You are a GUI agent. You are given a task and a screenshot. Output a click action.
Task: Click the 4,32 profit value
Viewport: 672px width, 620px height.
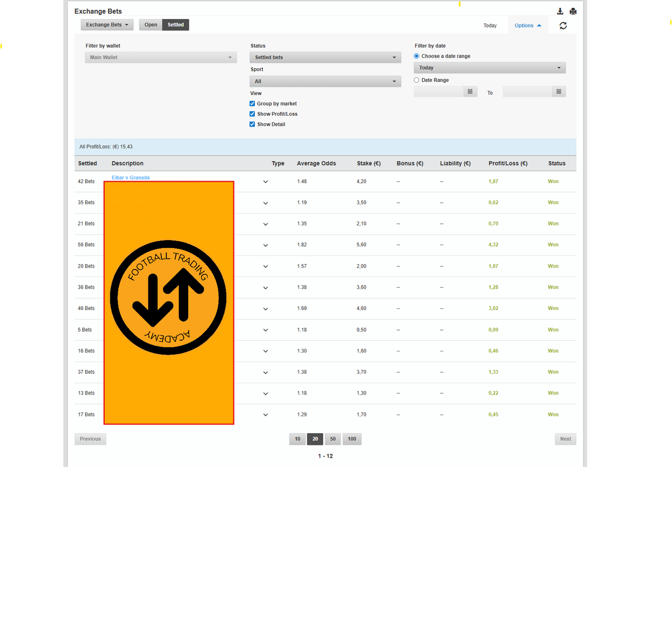point(493,245)
